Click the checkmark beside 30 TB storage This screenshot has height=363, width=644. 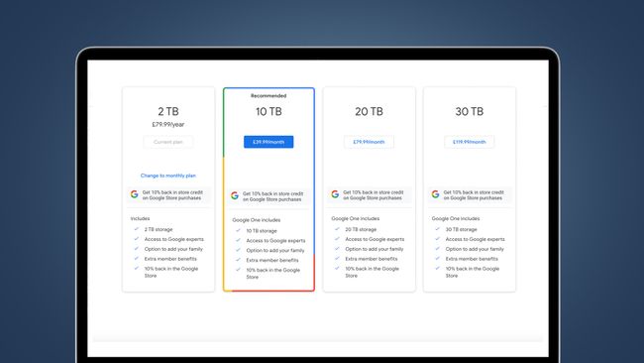437,229
